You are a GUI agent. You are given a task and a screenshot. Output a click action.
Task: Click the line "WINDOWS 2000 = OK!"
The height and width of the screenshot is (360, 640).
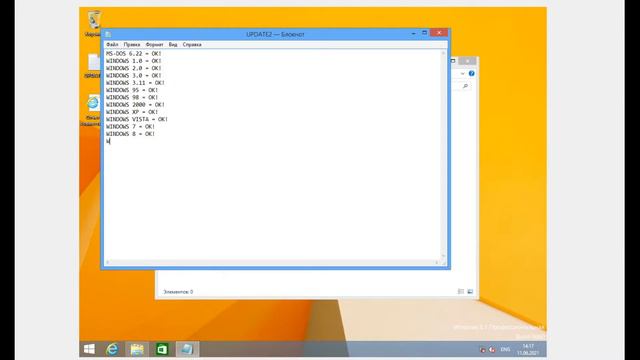(x=135, y=105)
